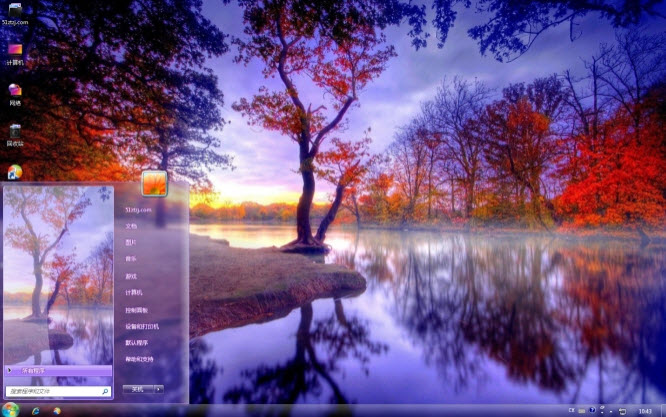
Task: Open 计算机 (Computer) in Start menu
Action: click(x=134, y=293)
